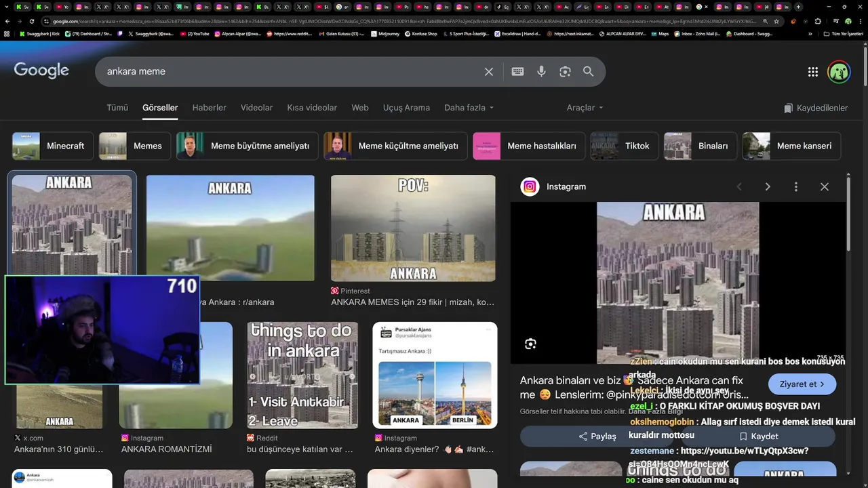Open the POV: ANKARA thumbnail
The image size is (868, 488).
pyautogui.click(x=413, y=228)
